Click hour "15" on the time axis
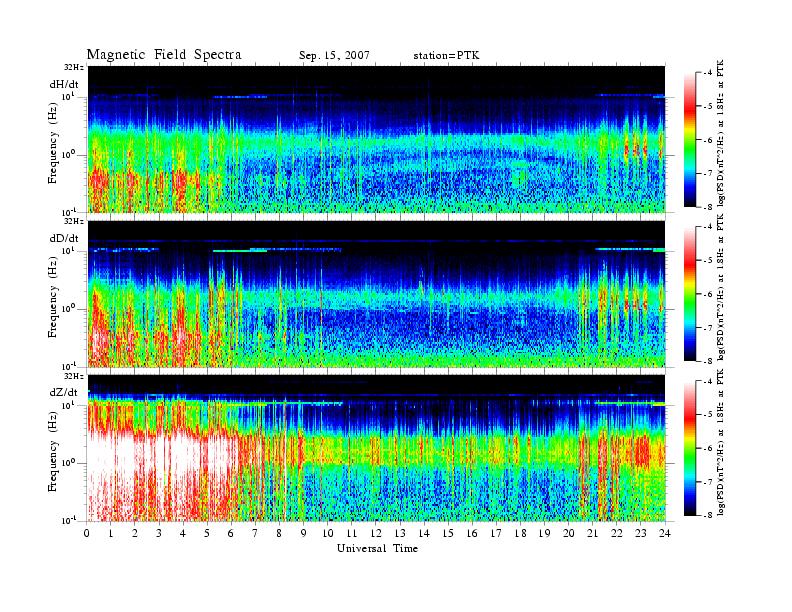The height and width of the screenshot is (612, 792). click(x=448, y=533)
